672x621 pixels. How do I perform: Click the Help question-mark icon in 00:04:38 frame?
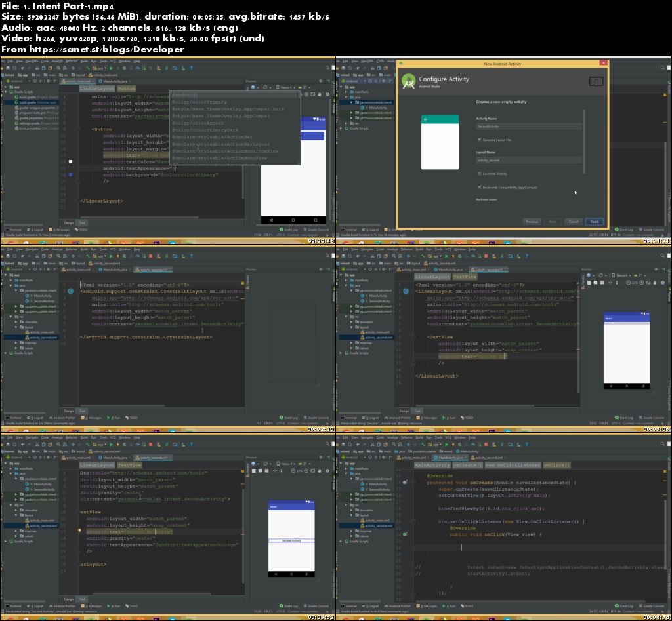(527, 444)
